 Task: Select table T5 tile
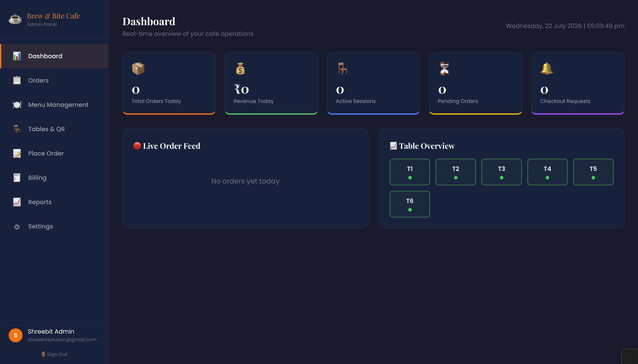[x=593, y=172]
